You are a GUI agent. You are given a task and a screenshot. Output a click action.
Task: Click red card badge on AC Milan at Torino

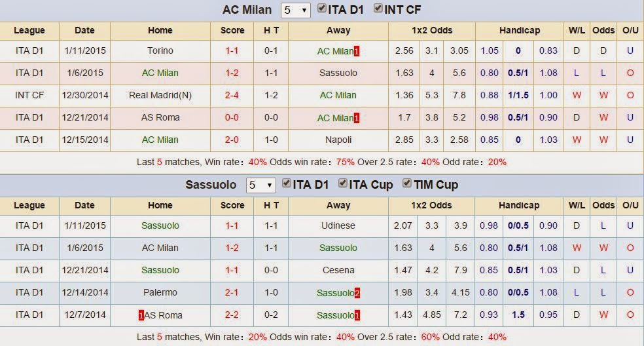coord(357,51)
